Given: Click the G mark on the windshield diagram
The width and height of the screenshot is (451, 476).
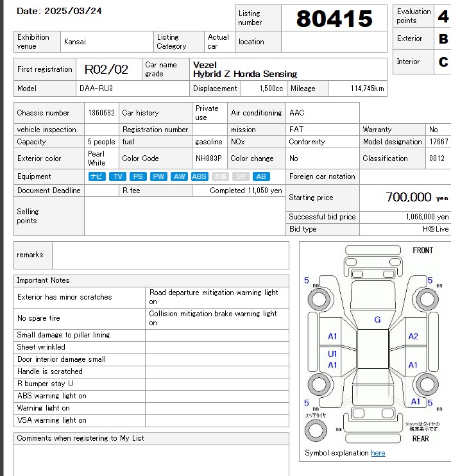Looking at the screenshot, I should [x=377, y=319].
